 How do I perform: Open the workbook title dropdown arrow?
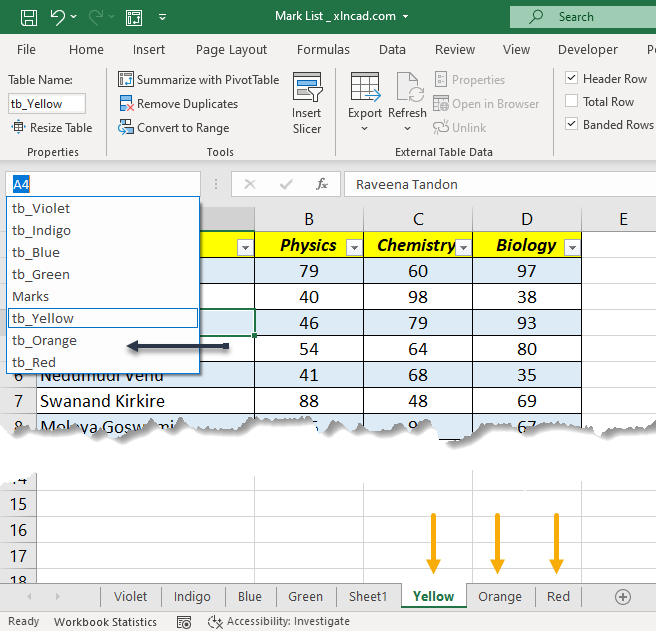[x=405, y=17]
